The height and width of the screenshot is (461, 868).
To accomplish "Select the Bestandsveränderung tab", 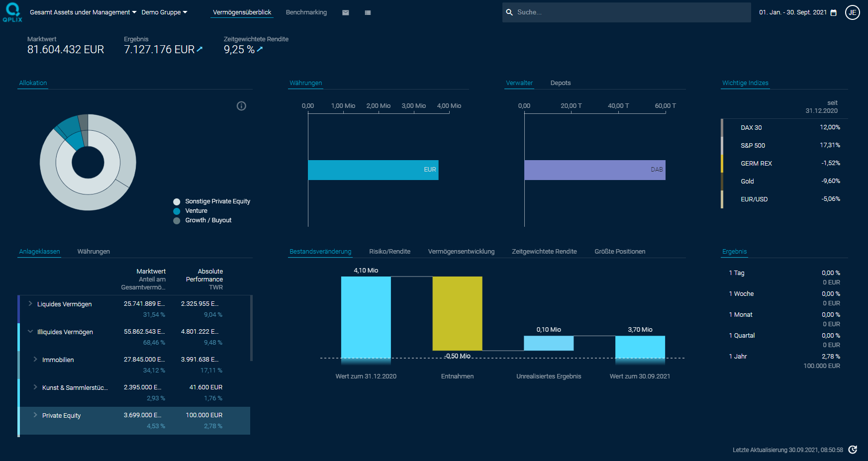I will click(320, 252).
